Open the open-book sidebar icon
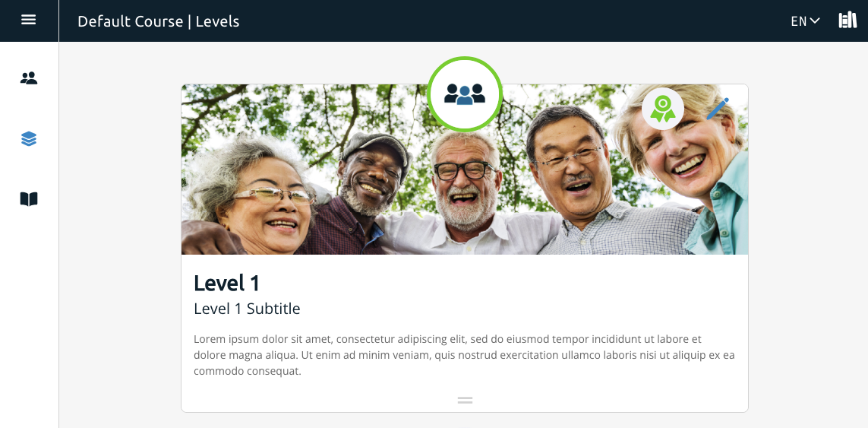868x428 pixels. 29,199
